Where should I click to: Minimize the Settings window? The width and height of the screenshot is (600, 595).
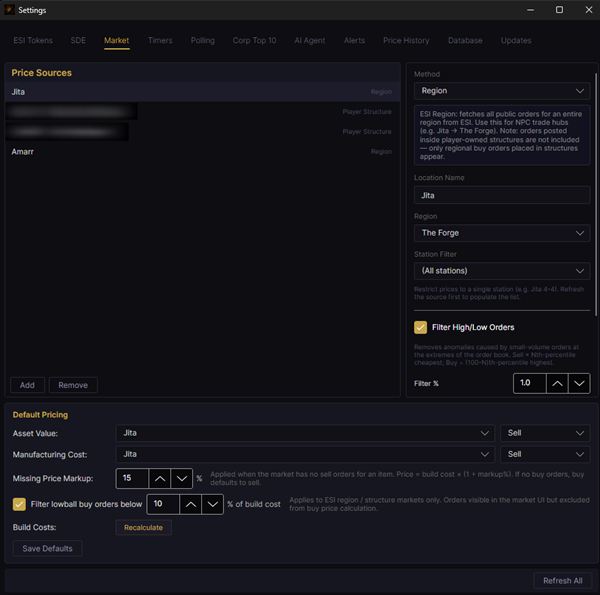530,10
